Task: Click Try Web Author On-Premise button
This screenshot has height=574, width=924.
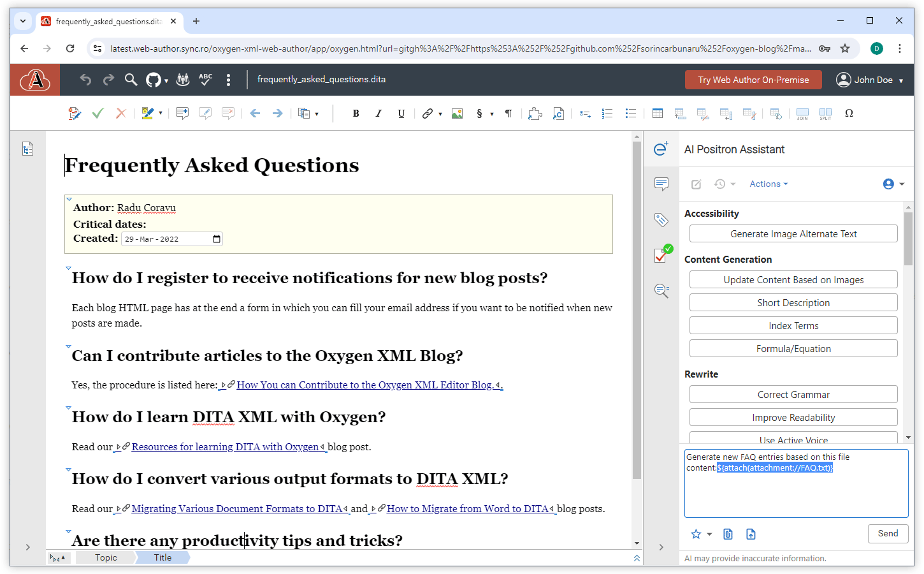Action: click(753, 80)
